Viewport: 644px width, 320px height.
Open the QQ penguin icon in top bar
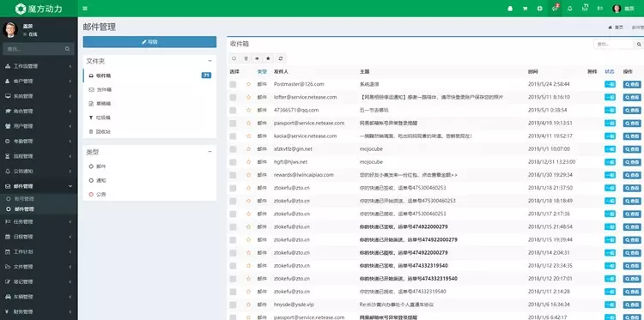coord(510,9)
